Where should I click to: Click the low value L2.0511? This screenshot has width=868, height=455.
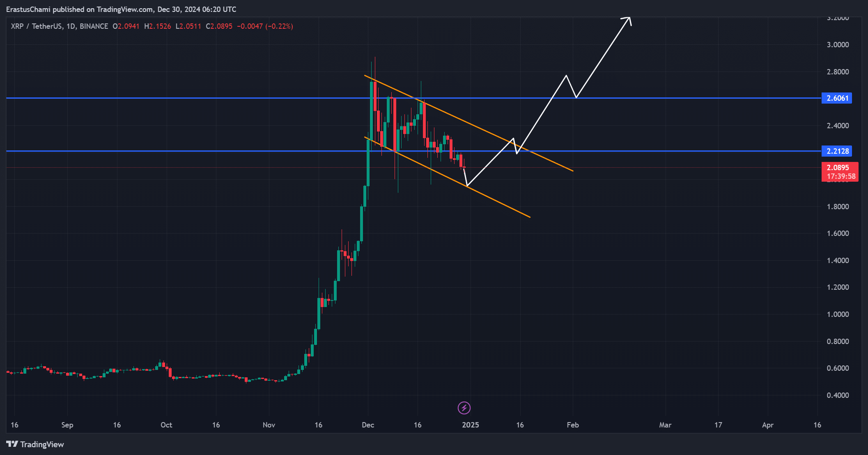(188, 26)
